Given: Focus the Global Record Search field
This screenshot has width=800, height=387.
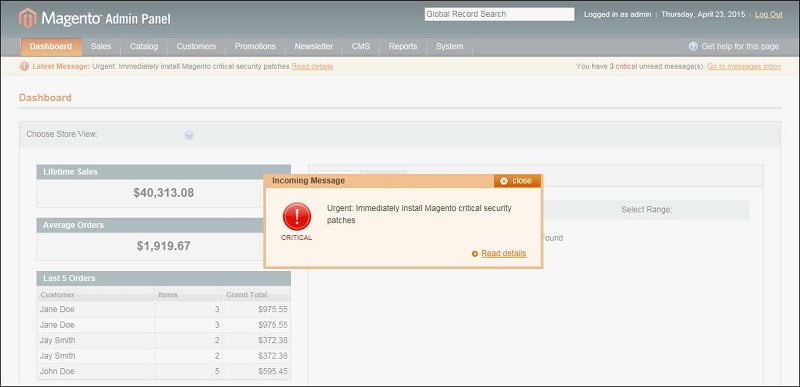Looking at the screenshot, I should pos(499,14).
